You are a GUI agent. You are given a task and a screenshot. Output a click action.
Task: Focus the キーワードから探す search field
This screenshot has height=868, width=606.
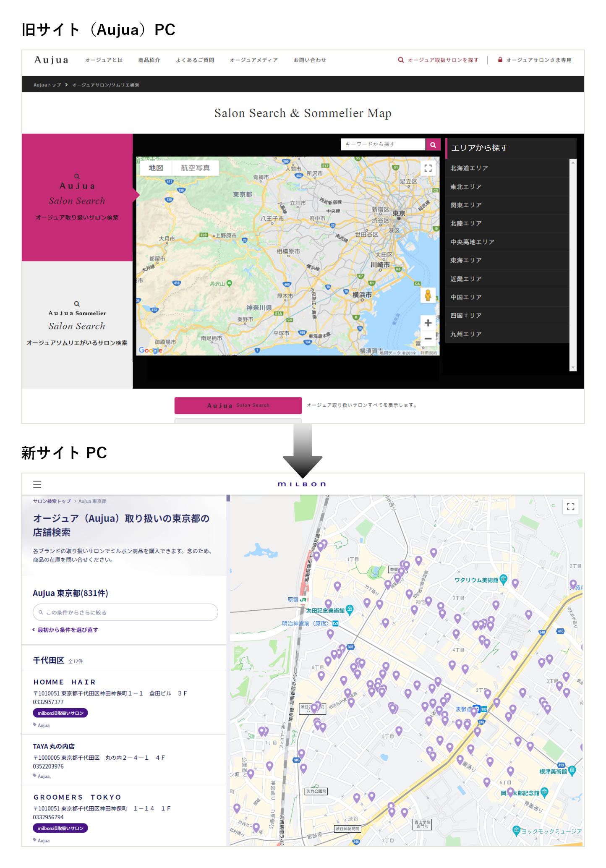(383, 144)
